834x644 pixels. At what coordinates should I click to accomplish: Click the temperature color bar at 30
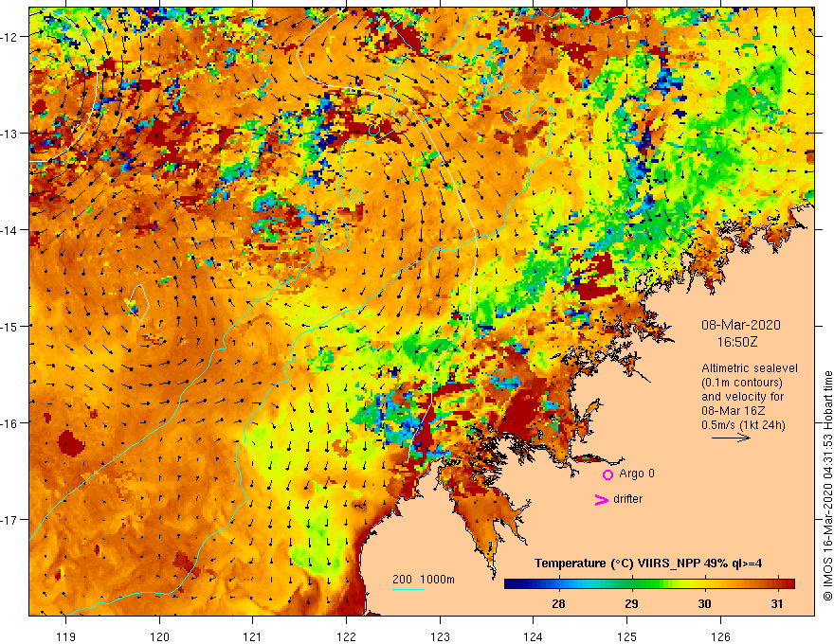click(x=705, y=584)
